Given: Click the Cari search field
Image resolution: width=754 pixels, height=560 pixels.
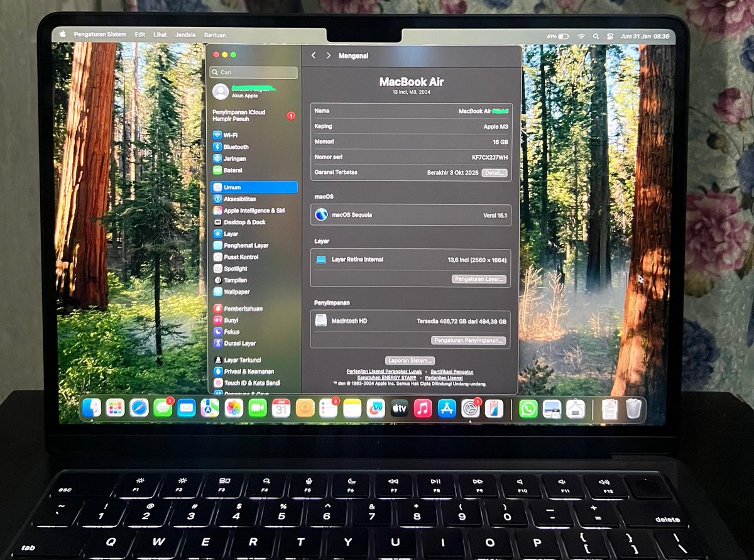Looking at the screenshot, I should 254,72.
